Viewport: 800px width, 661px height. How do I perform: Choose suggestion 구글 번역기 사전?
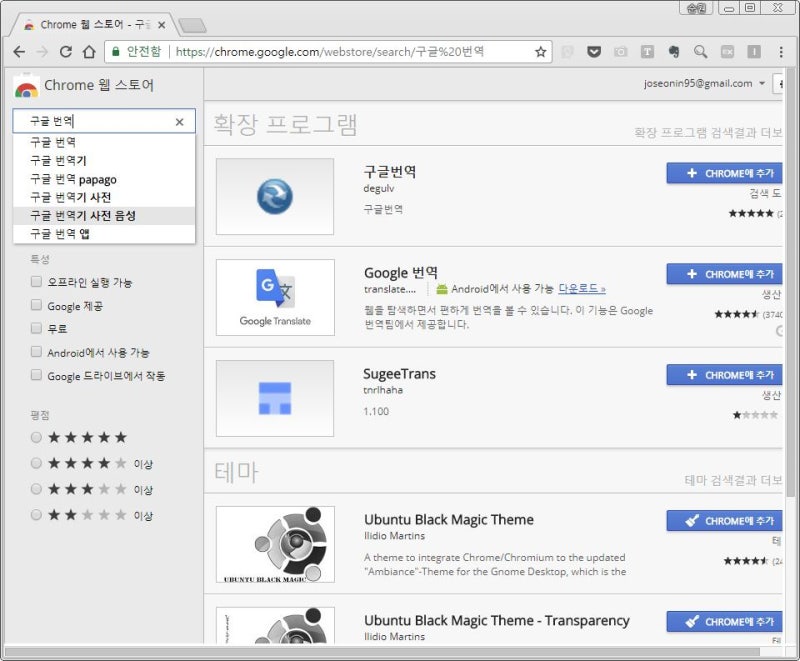coord(104,197)
